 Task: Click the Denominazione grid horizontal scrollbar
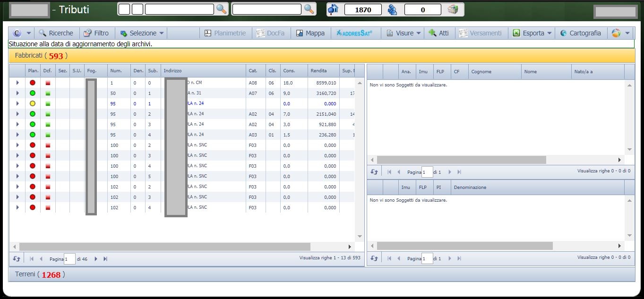tap(464, 246)
